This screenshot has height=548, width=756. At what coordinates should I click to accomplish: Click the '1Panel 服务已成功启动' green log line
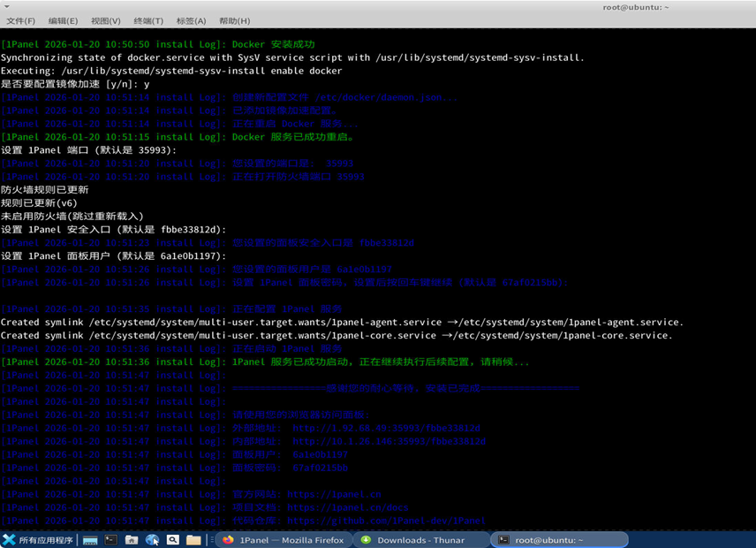(265, 362)
